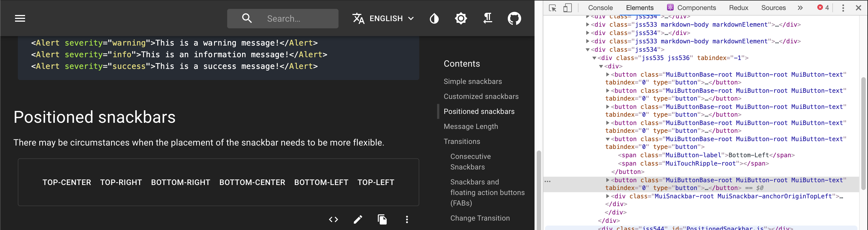Image resolution: width=868 pixels, height=230 pixels.
Task: Open the Redux DevTools tab
Action: (x=738, y=7)
